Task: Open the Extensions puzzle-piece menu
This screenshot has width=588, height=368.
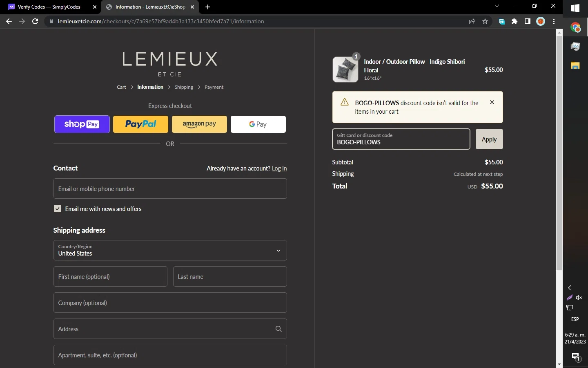Action: pos(514,22)
